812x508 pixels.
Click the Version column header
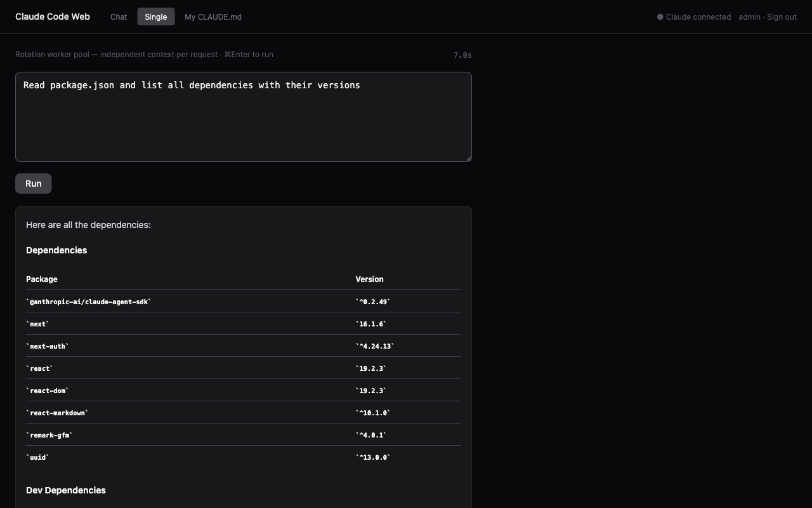coord(369,279)
